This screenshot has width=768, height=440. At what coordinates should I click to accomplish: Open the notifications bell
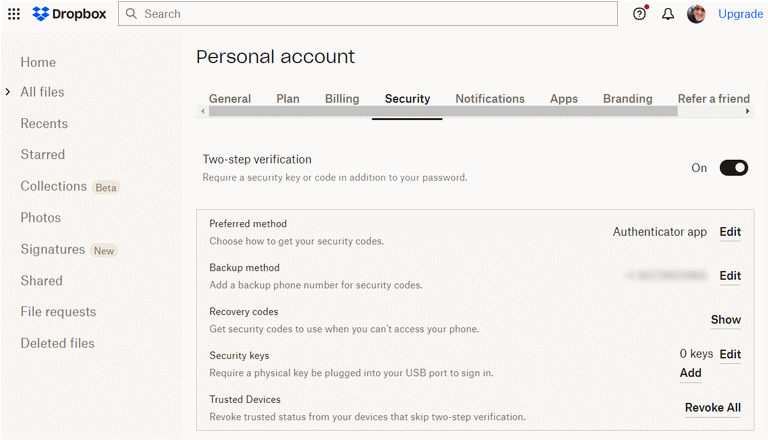(x=668, y=14)
